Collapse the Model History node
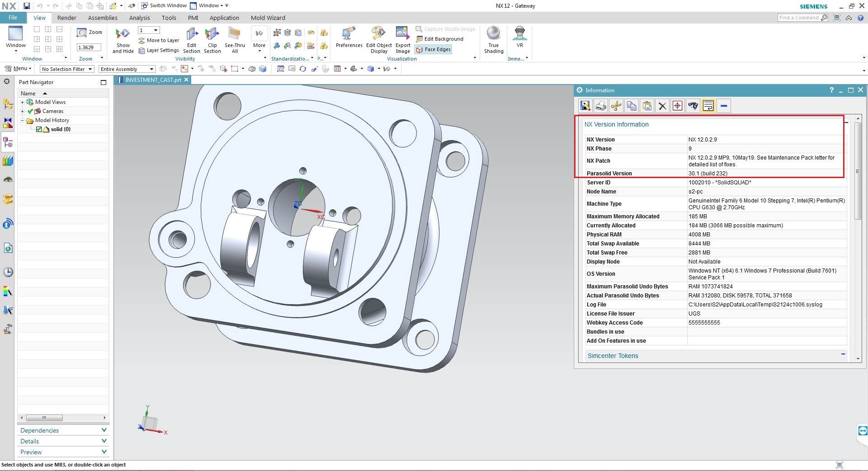Screen dimensions: 868x471 [x=22, y=120]
